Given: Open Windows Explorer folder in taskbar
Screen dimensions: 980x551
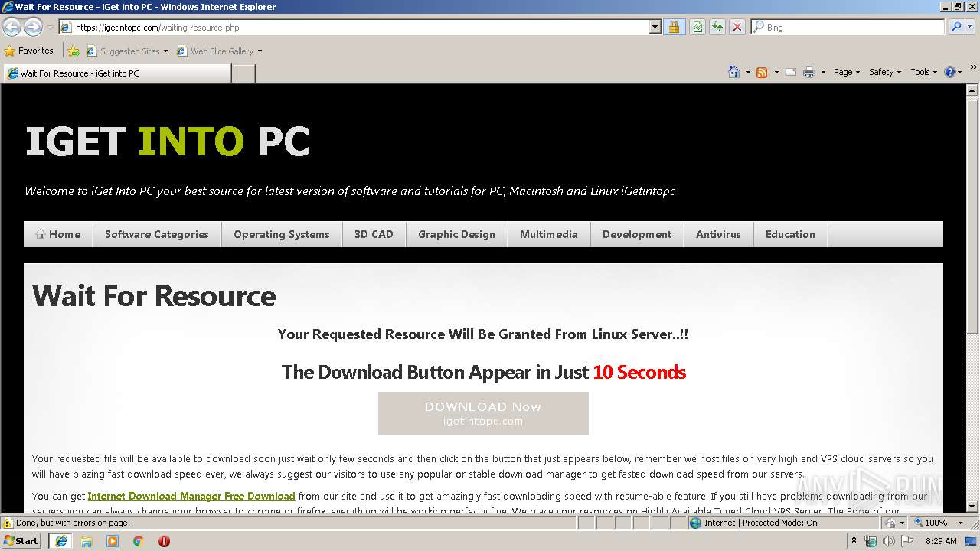Looking at the screenshot, I should point(87,540).
